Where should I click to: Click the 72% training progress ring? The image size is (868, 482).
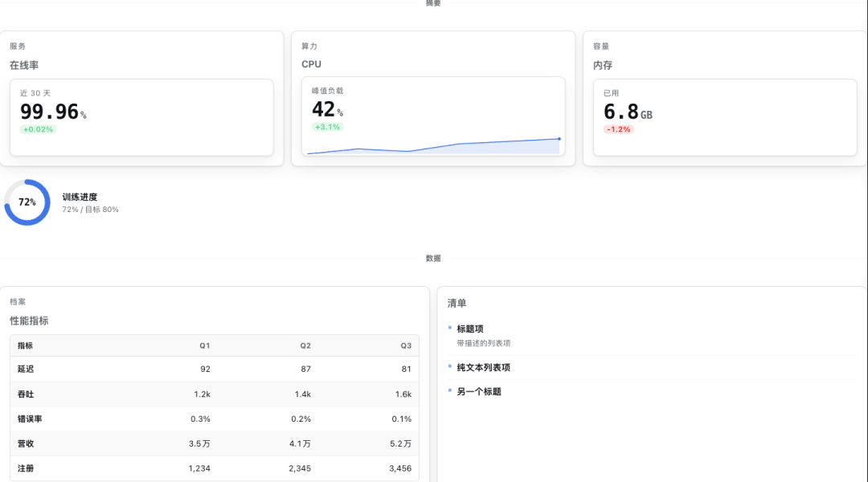(x=27, y=202)
